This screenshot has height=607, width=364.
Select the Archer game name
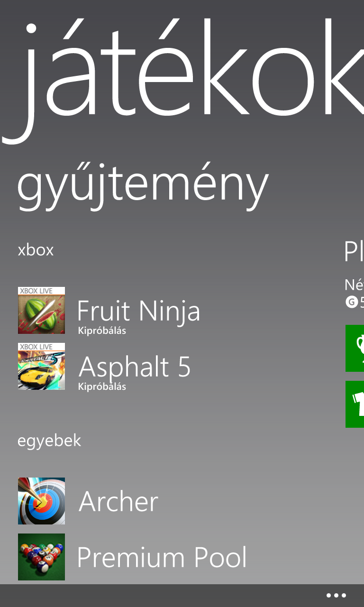tap(118, 501)
